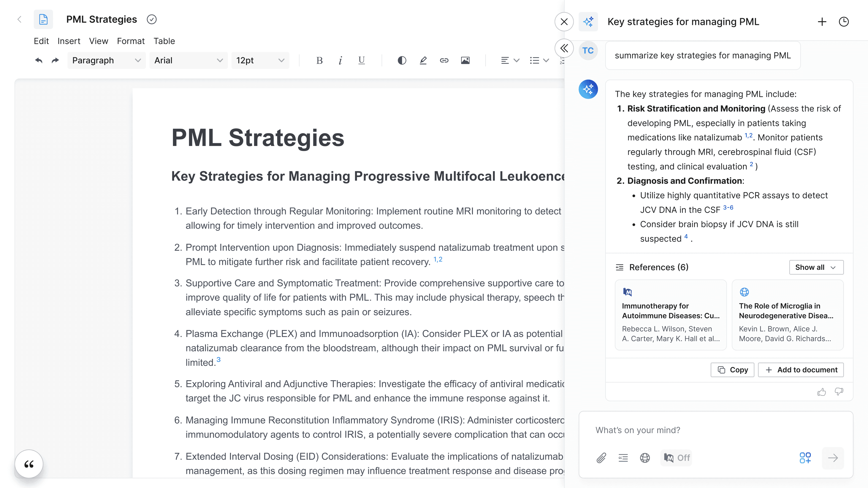Click the What's on your mind input

[716, 430]
